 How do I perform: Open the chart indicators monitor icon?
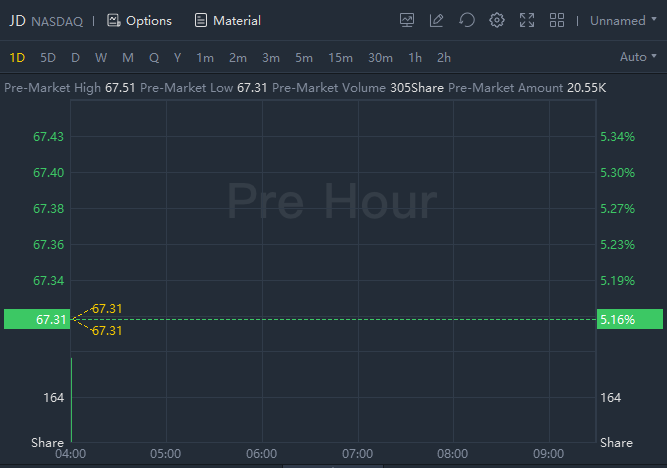click(407, 20)
